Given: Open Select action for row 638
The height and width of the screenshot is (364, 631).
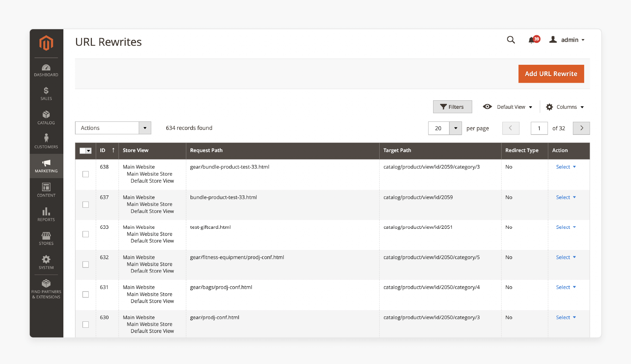Looking at the screenshot, I should [x=566, y=167].
